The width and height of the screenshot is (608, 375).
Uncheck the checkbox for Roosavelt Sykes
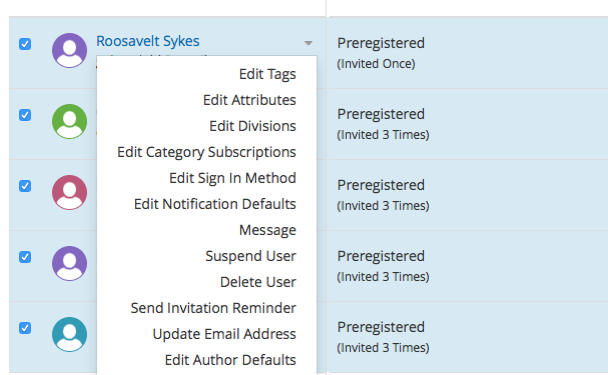[25, 44]
